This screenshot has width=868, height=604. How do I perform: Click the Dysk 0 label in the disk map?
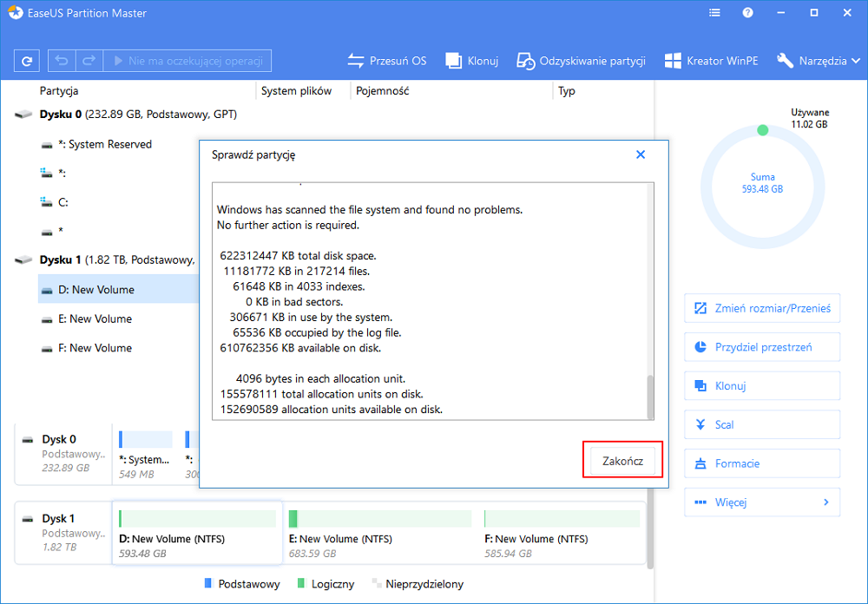59,440
